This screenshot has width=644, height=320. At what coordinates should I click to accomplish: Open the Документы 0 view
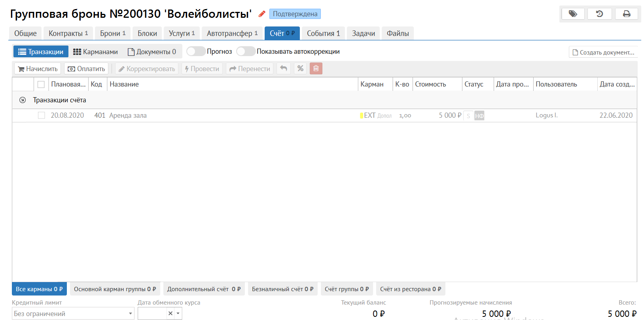[x=152, y=51]
